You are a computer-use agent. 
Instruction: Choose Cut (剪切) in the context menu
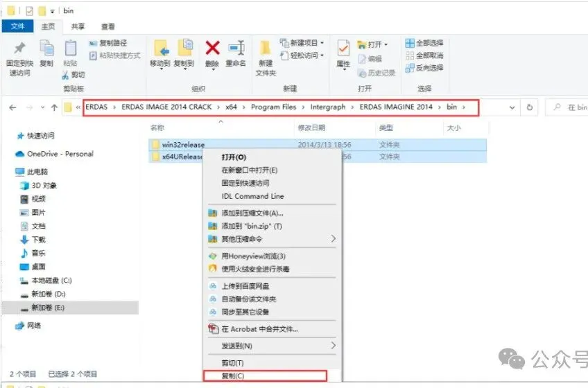tap(272, 363)
